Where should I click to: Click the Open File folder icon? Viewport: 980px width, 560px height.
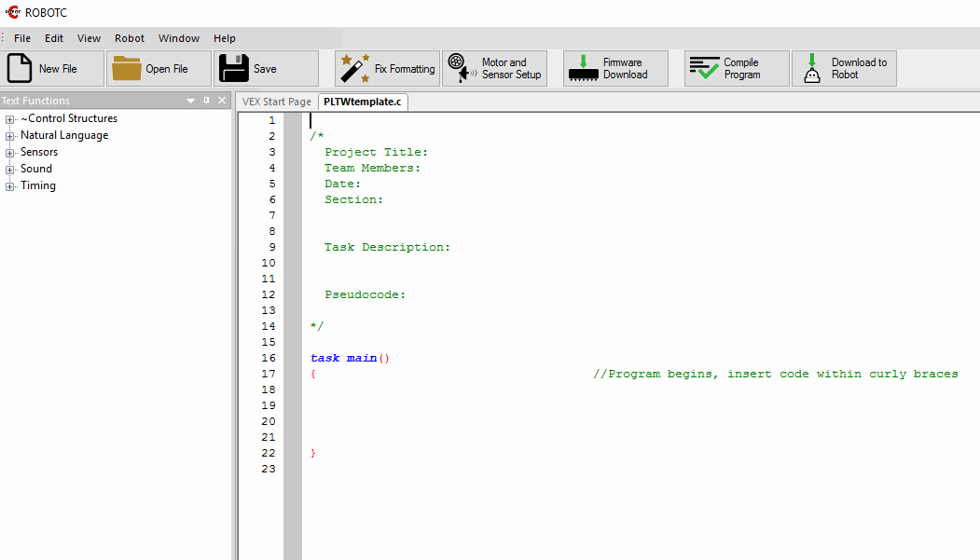126,69
